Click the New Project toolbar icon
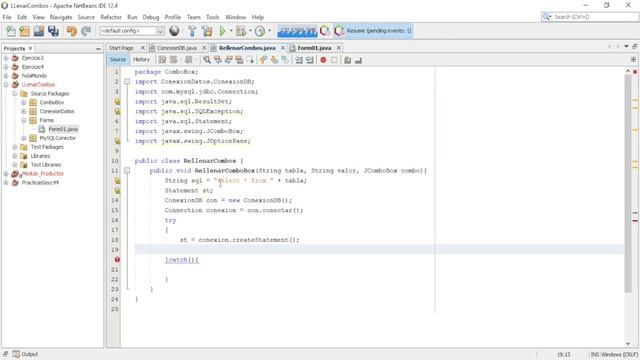Image resolution: width=640 pixels, height=360 pixels. [24, 31]
